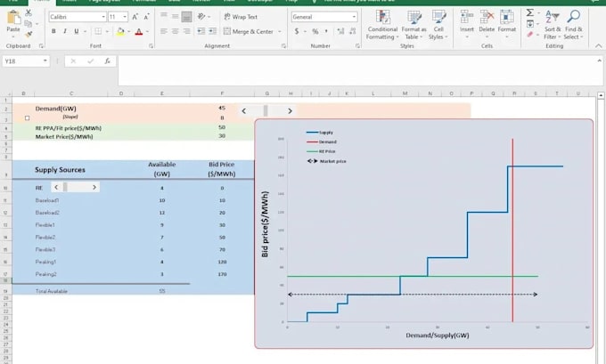Click the Align Right icon

186,31
